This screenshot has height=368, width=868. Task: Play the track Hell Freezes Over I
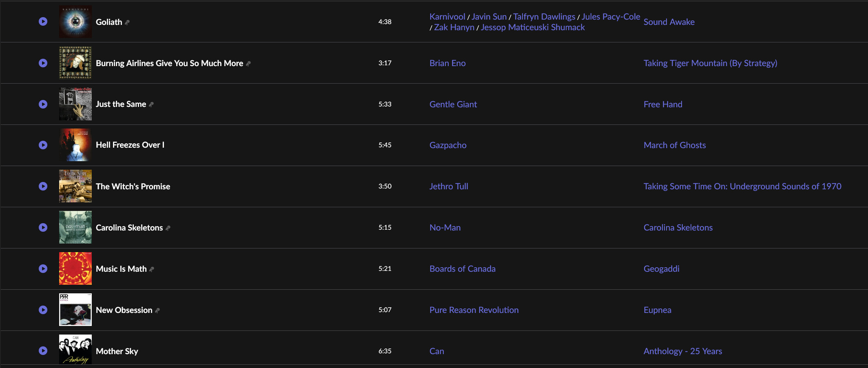[43, 145]
